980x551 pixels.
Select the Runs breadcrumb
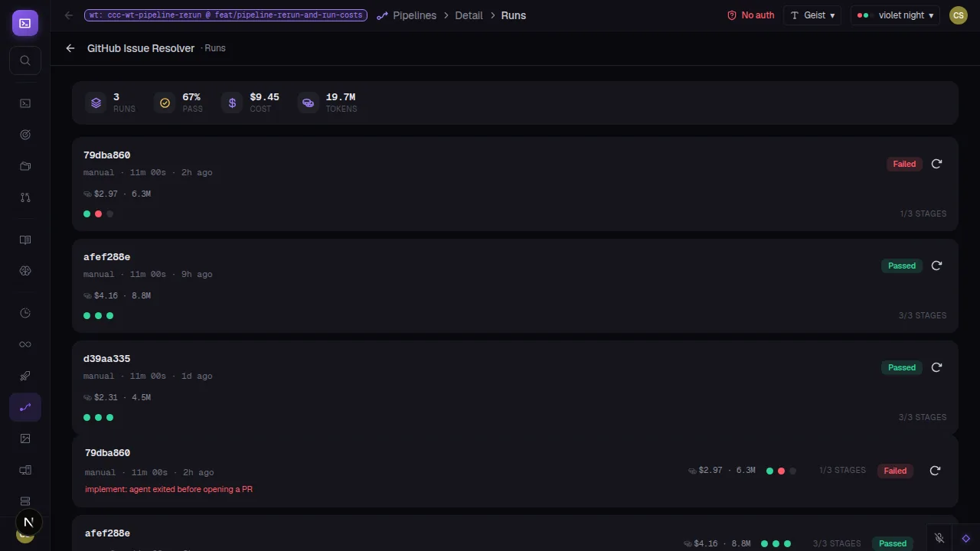coord(514,15)
